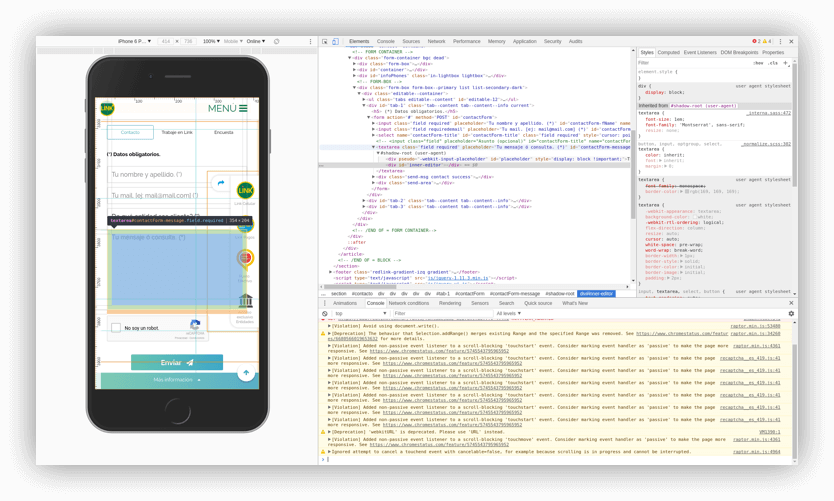834x501 pixels.
Task: Toggle the device toolbar icon
Action: [x=336, y=41]
